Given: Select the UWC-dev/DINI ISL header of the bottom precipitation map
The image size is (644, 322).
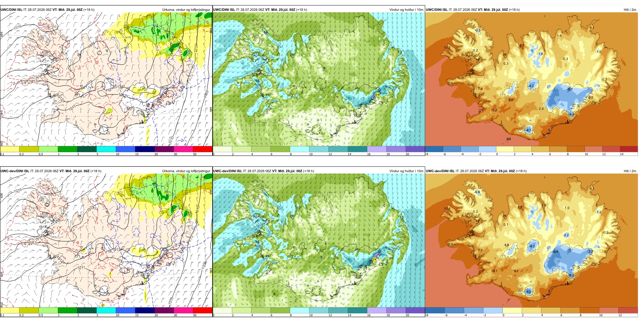Looking at the screenshot, I should (x=15, y=171).
